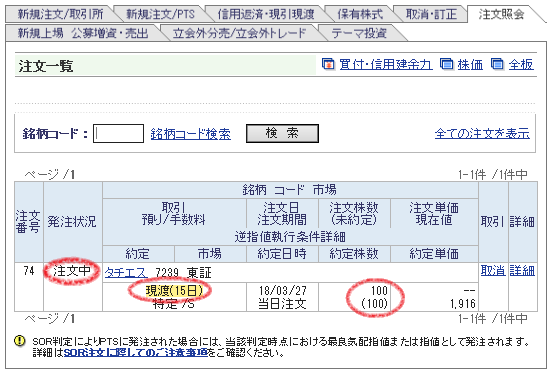Screen dimensions: 553x377
Task: Click the 注文一覧 heading
Action: (46, 66)
